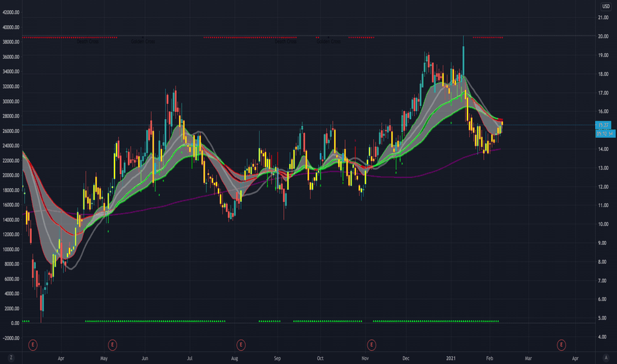Image resolution: width=617 pixels, height=364 pixels.
Task: Click the Jun label on the time axis
Action: pyautogui.click(x=145, y=358)
